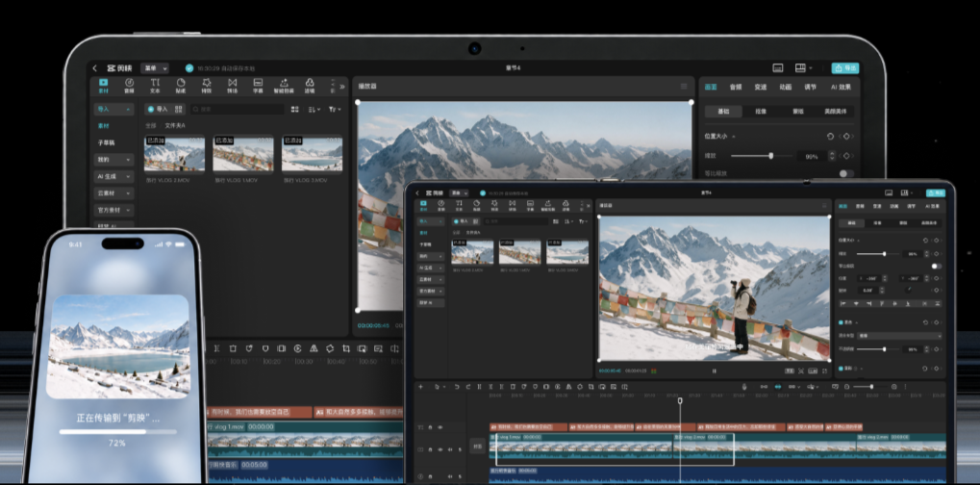Show more tools via » chevron on laptop

[x=341, y=87]
